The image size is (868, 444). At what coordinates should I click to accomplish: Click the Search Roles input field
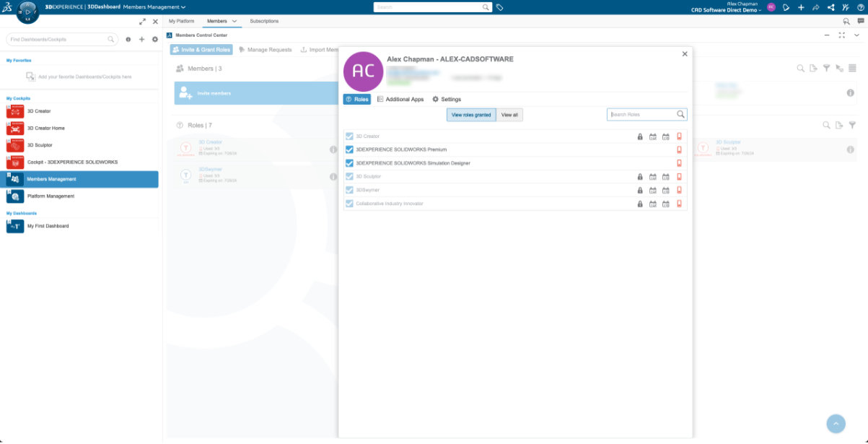click(642, 115)
